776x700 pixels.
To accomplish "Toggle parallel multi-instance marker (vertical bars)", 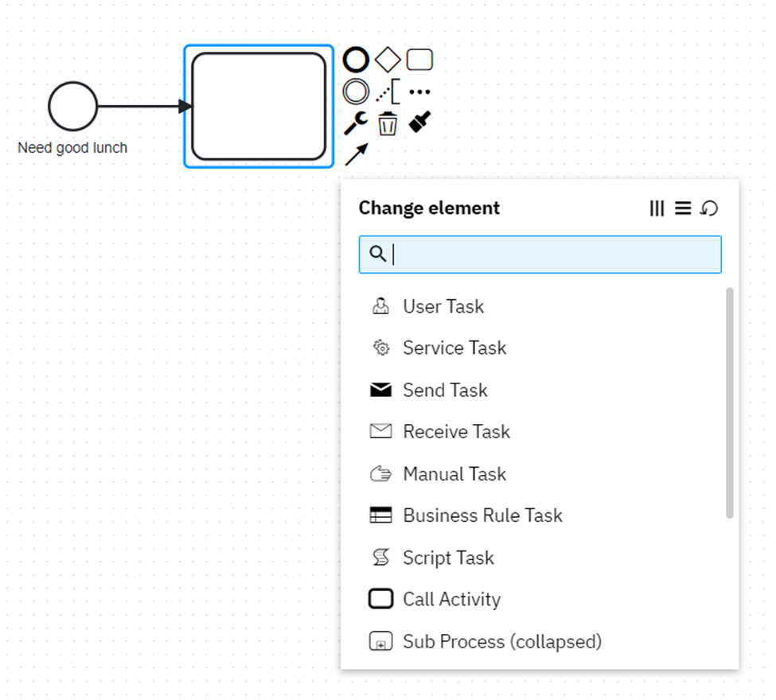I will point(657,208).
